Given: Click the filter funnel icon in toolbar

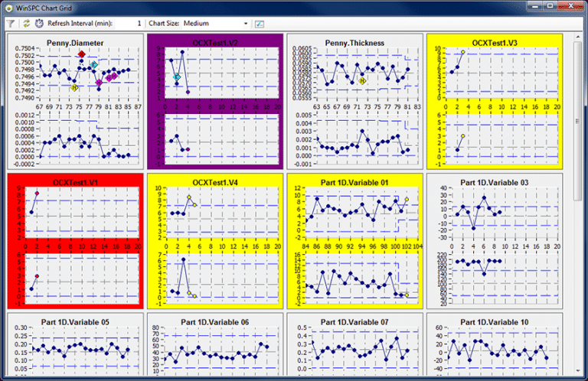Looking at the screenshot, I should click(11, 24).
